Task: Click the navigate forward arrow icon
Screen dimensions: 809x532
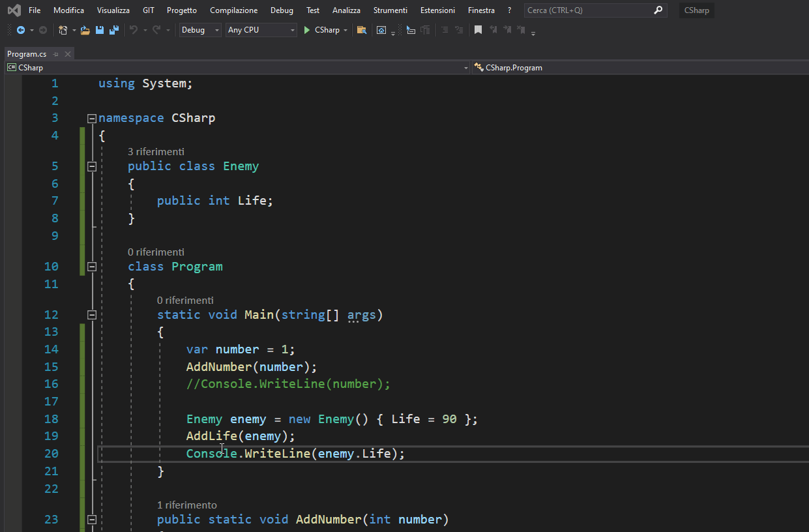Action: click(43, 30)
